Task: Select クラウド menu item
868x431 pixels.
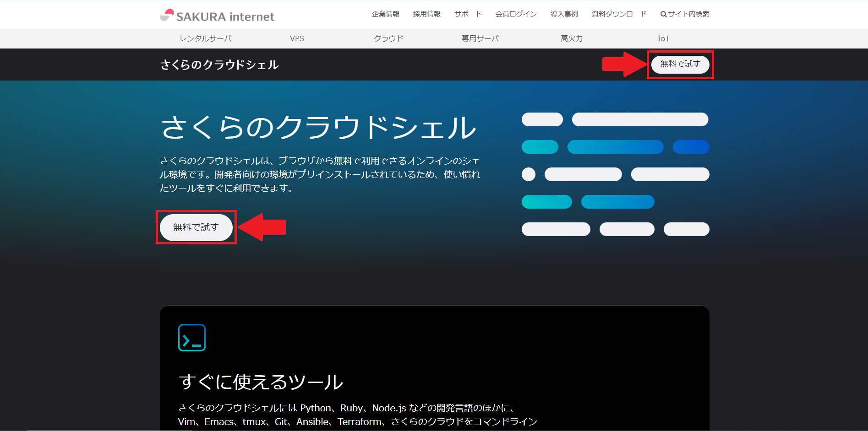Action: [x=389, y=38]
